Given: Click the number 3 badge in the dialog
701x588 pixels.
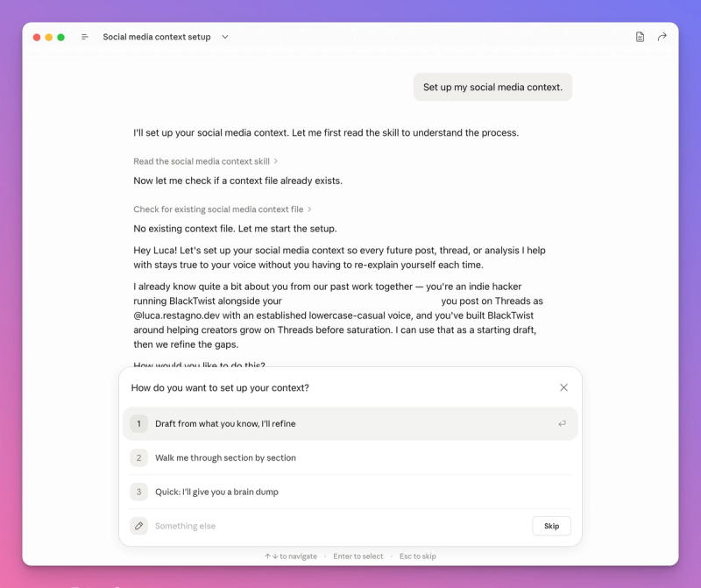Looking at the screenshot, I should (138, 492).
